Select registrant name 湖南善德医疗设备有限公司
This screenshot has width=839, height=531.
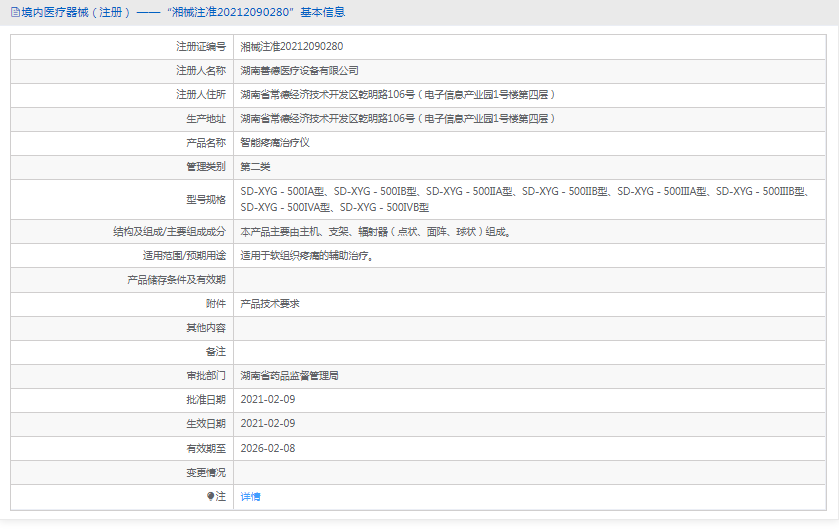[x=299, y=71]
